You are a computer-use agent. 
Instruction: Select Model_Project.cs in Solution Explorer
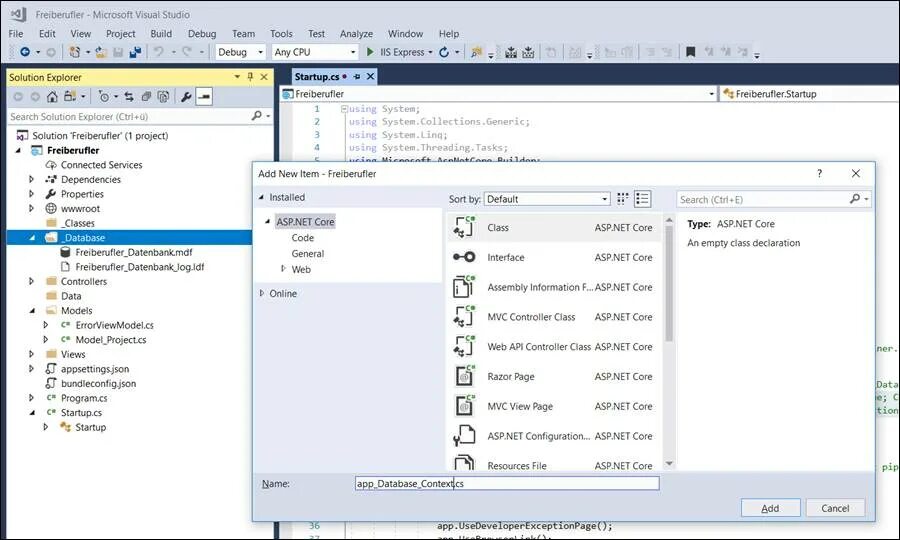pyautogui.click(x=111, y=340)
